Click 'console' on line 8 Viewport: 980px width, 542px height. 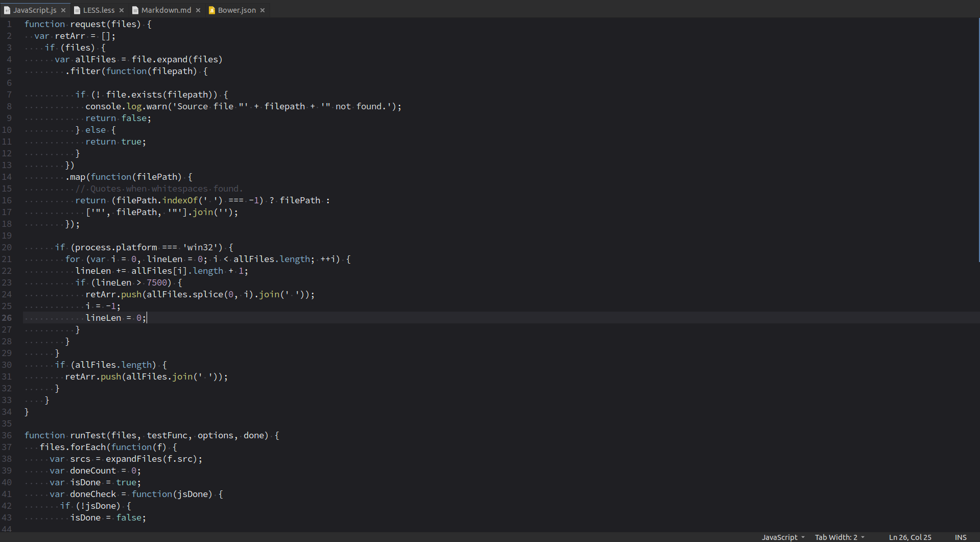pos(103,106)
